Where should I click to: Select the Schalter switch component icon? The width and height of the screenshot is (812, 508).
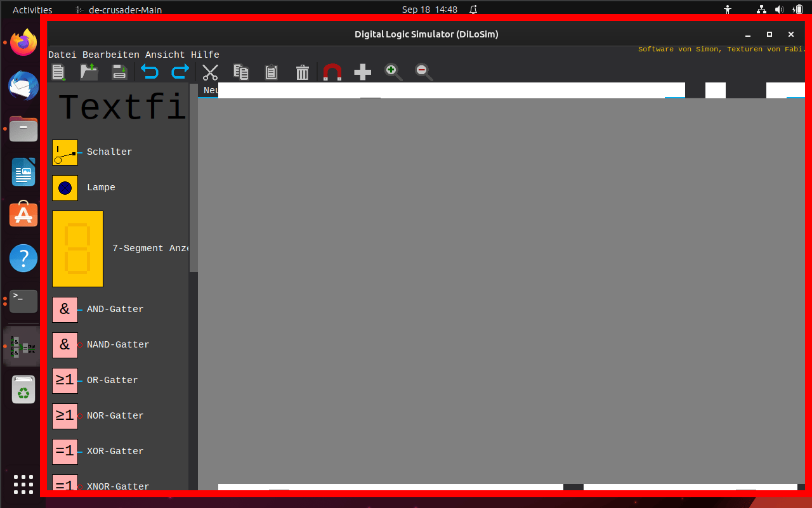65,153
